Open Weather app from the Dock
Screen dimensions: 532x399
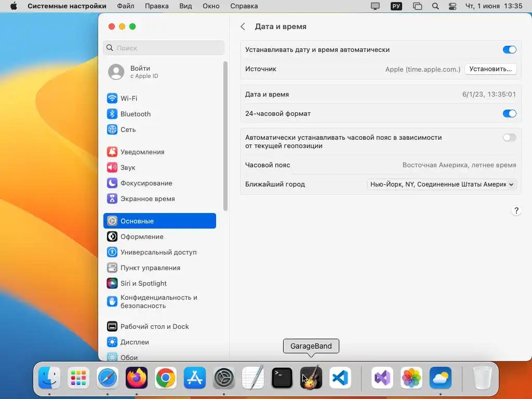pyautogui.click(x=441, y=378)
